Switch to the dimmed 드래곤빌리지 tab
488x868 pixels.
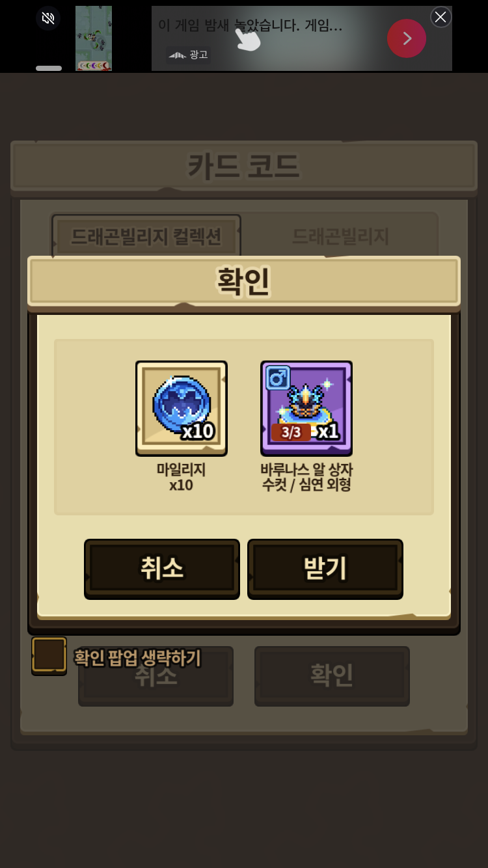340,236
